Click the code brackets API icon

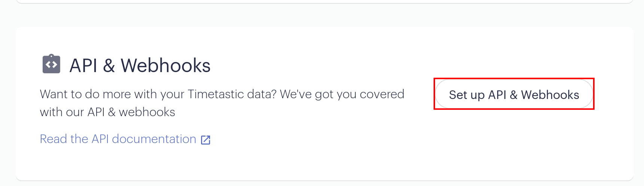tap(51, 64)
